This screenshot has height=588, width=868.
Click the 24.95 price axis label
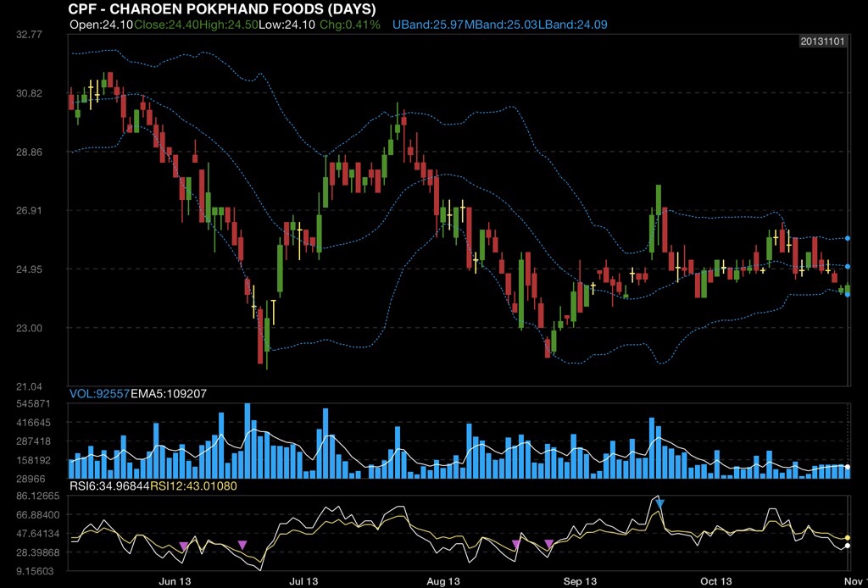(x=30, y=269)
